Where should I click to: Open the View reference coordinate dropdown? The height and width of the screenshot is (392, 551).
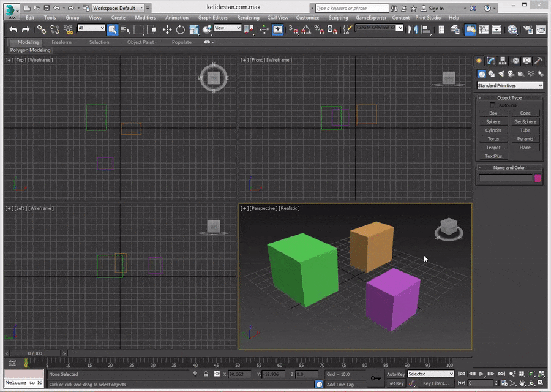pos(227,28)
